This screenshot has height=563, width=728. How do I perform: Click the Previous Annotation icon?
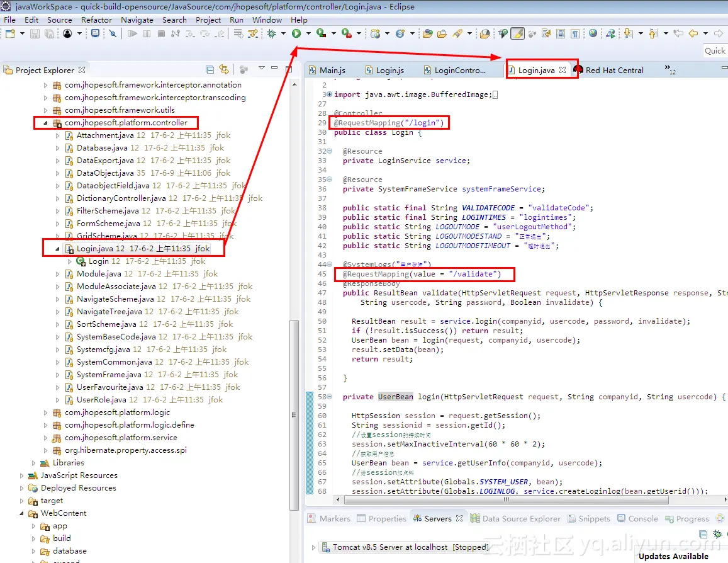[x=653, y=33]
